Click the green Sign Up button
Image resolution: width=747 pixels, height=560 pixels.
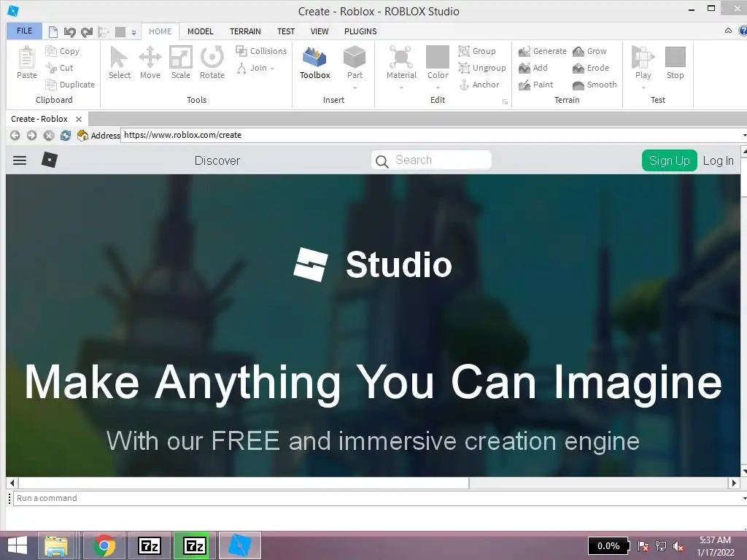(x=670, y=160)
